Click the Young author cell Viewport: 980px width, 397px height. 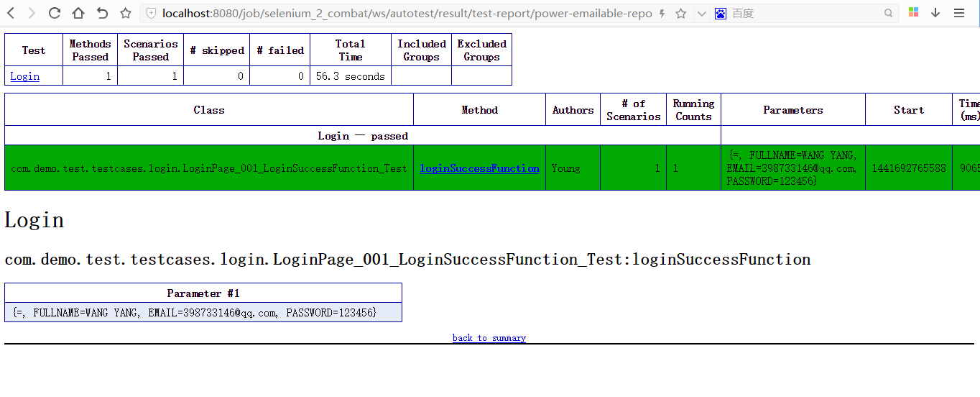pos(573,168)
